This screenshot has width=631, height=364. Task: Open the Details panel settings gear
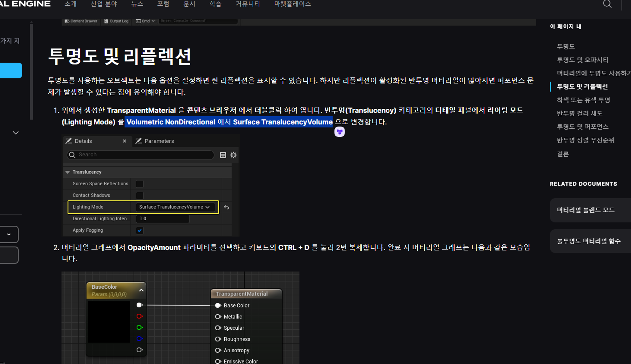coord(233,155)
